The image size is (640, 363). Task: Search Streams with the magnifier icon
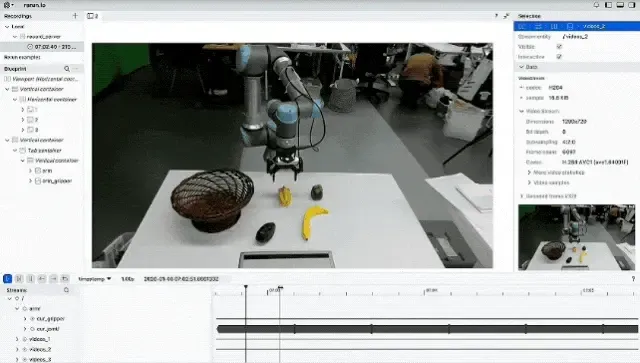66,290
